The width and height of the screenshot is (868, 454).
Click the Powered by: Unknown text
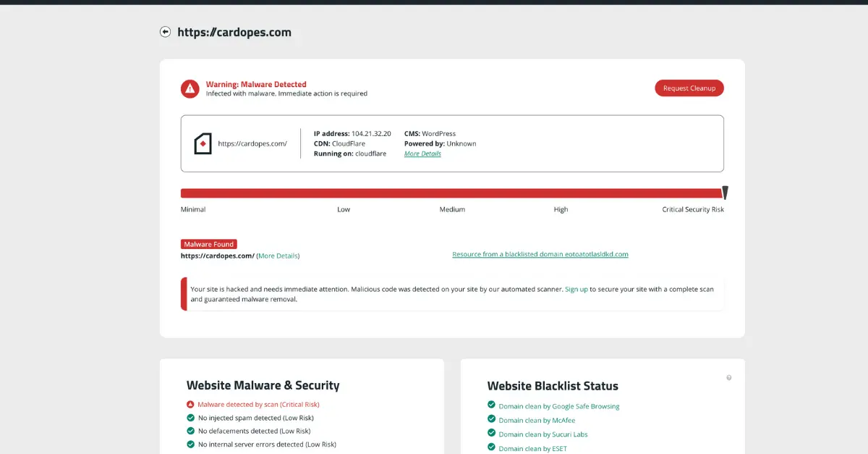pos(440,143)
